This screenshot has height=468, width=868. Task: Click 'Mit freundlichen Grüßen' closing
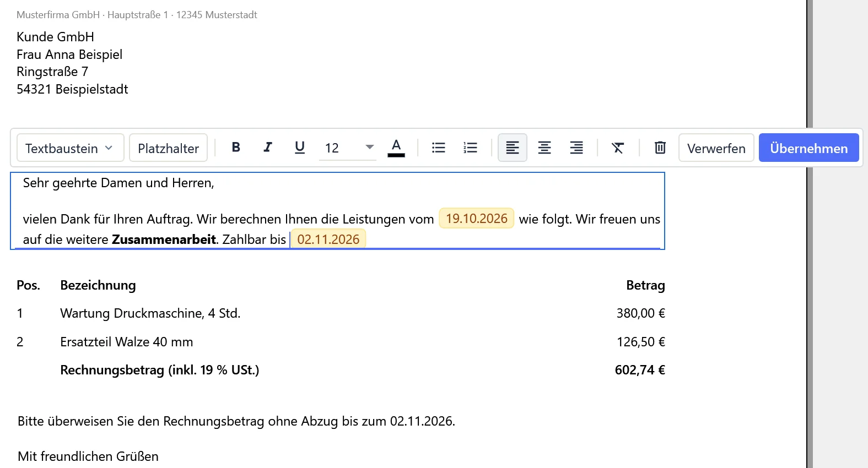coord(88,456)
